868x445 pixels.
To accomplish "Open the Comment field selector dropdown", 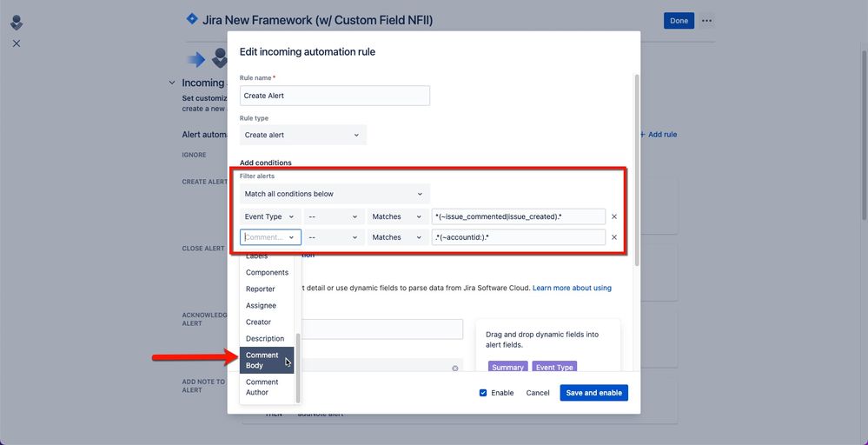I will (270, 237).
